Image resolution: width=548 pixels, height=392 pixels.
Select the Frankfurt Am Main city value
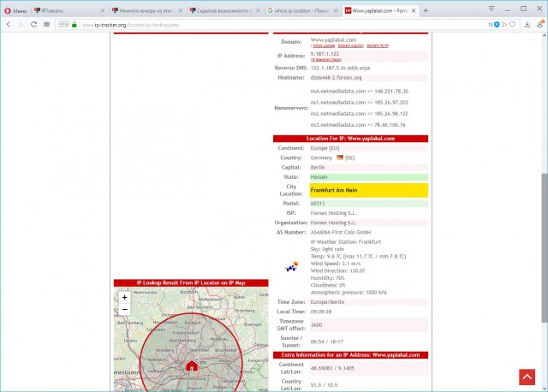point(334,190)
